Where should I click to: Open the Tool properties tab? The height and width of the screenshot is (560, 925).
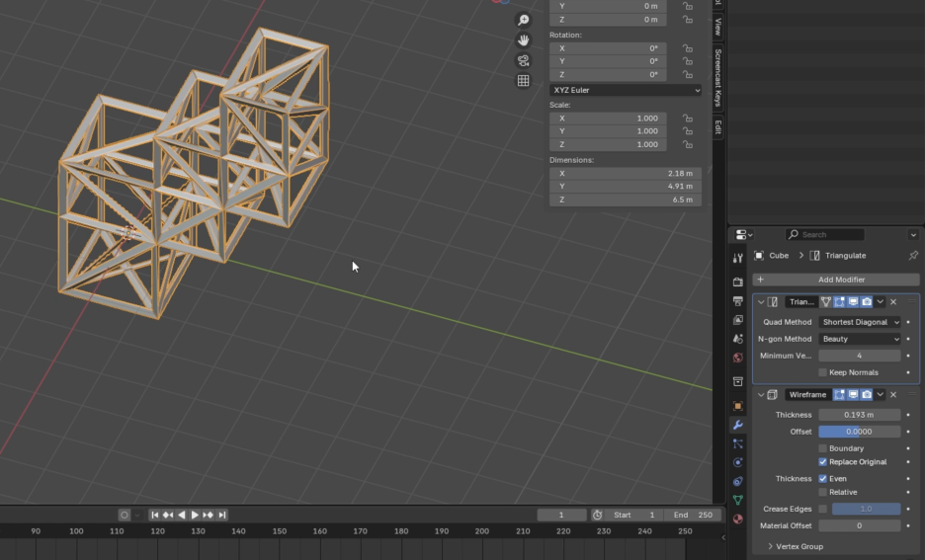[x=738, y=258]
